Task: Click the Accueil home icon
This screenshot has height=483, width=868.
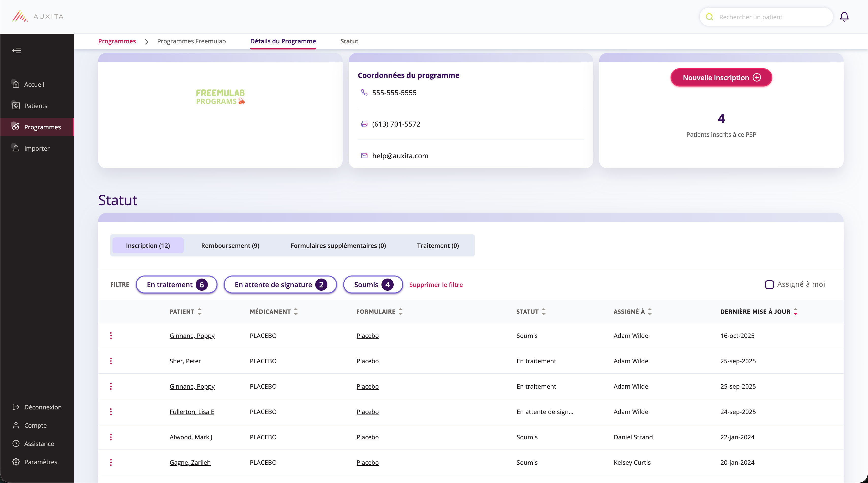Action: pyautogui.click(x=16, y=84)
